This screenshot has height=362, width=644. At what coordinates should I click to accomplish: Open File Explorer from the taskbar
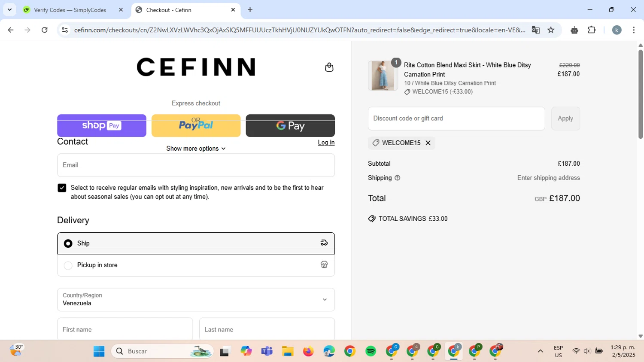point(288,352)
